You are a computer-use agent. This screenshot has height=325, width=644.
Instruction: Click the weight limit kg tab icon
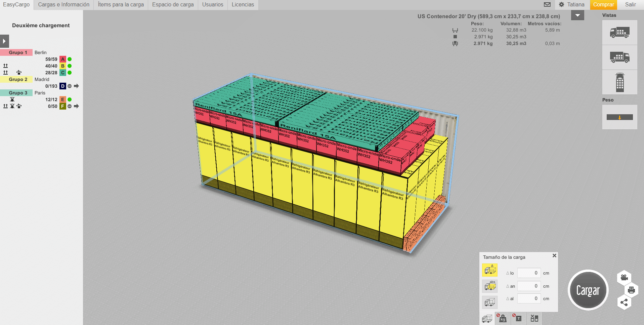click(503, 318)
